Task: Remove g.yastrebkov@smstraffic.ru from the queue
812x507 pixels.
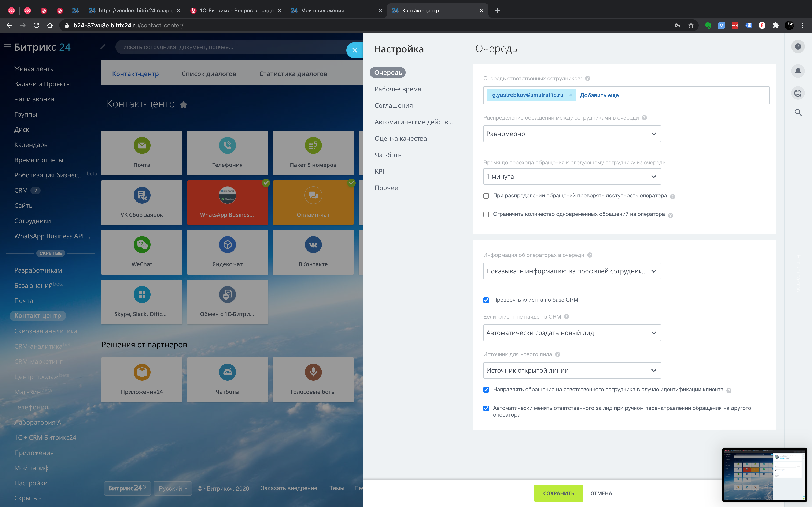Action: 571,95
